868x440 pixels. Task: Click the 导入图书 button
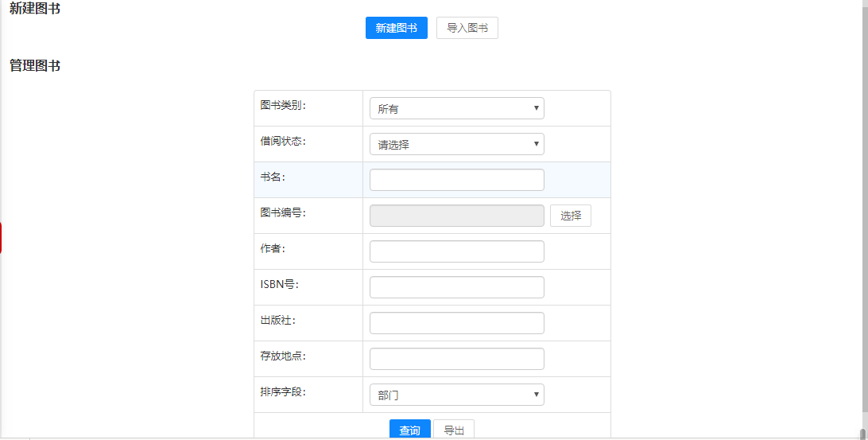pos(467,28)
